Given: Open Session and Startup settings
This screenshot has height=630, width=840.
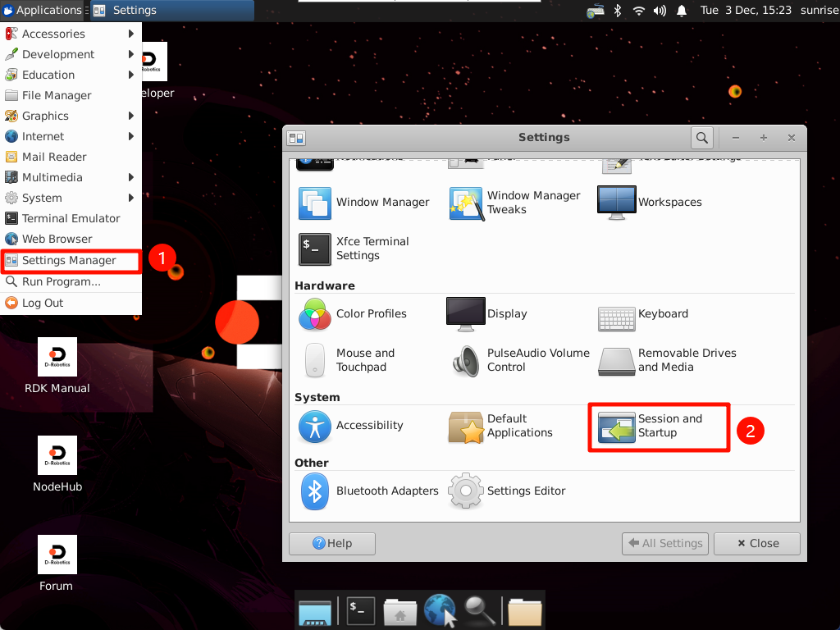Looking at the screenshot, I should pyautogui.click(x=651, y=427).
